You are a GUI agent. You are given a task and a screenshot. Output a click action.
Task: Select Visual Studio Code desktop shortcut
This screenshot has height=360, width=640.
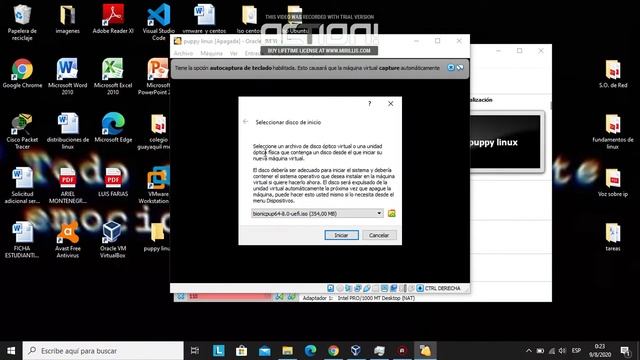click(x=159, y=22)
